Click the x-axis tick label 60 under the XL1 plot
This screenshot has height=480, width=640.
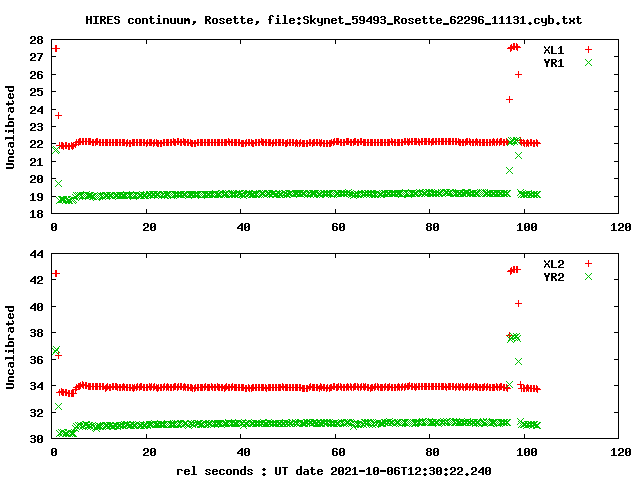point(338,227)
